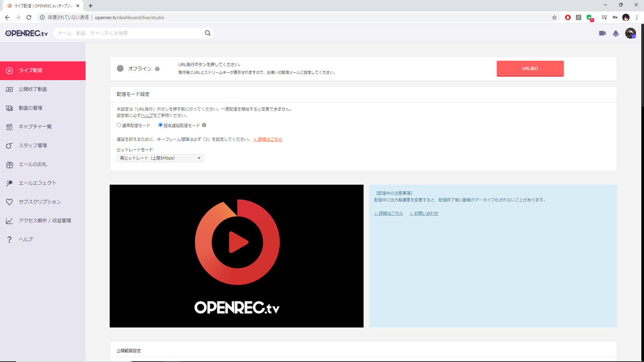Click the browser back arrow
The image size is (644, 362).
pyautogui.click(x=7, y=17)
